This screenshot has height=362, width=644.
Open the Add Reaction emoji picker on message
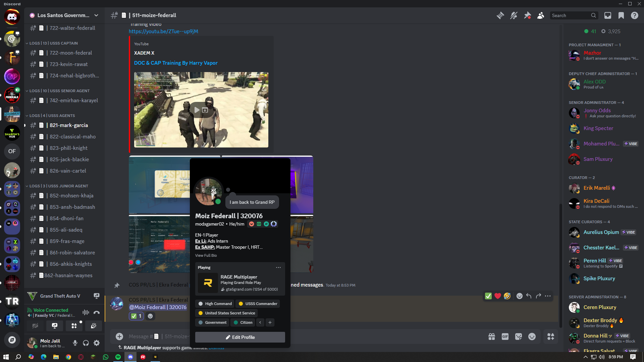(x=519, y=296)
